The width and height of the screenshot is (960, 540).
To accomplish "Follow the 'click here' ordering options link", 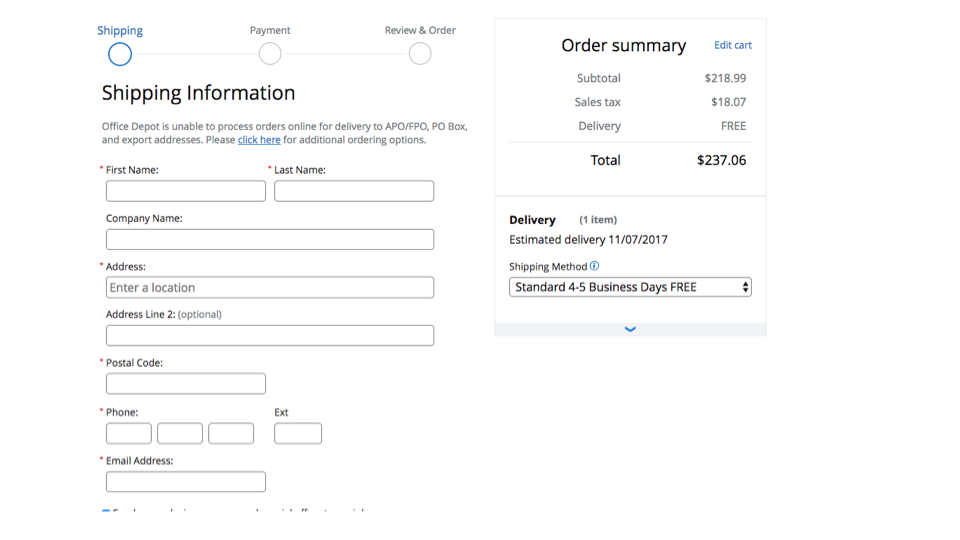I will (259, 140).
